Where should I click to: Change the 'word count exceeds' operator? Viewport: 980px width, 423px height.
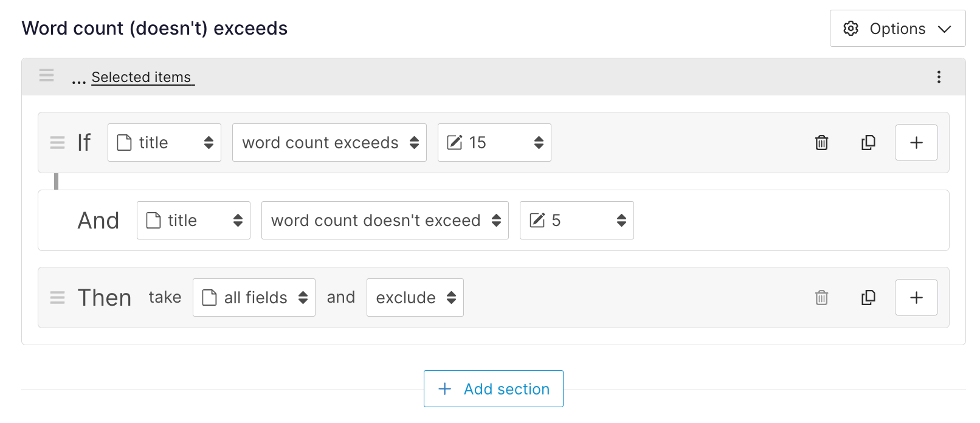329,143
